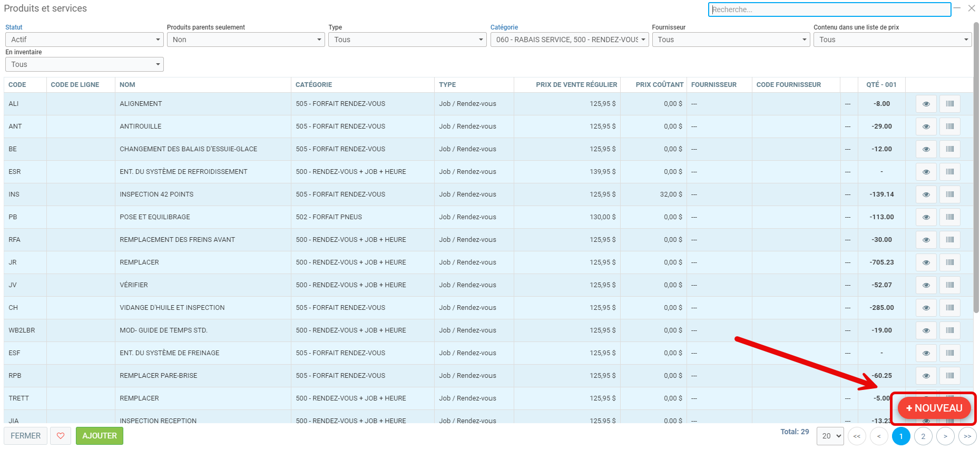Click the heart favorite icon button
The width and height of the screenshot is (980, 449).
pyautogui.click(x=61, y=436)
